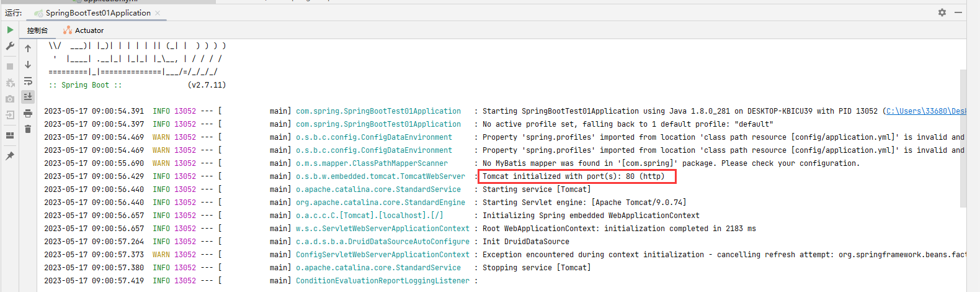Click the 'Starting Servlet engine: [Apache Tomcat/9.0.74]' message
Viewport: 980px width, 292px height.
pyautogui.click(x=584, y=203)
